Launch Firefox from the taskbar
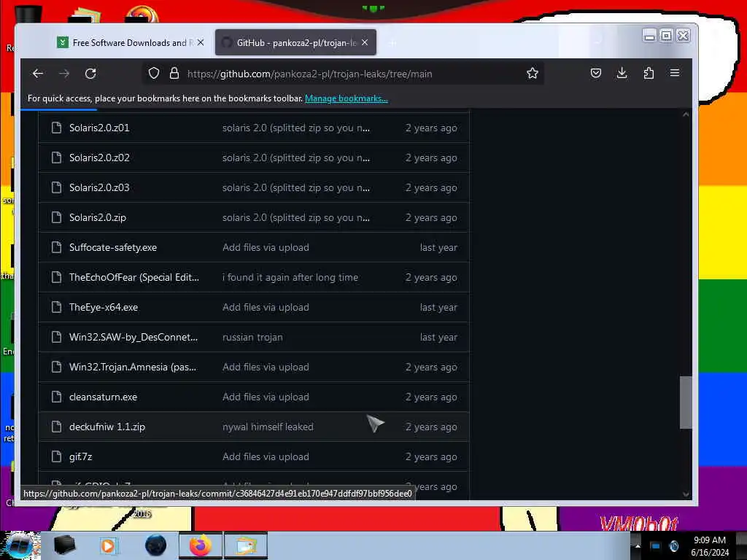The image size is (747, 560). point(200,545)
